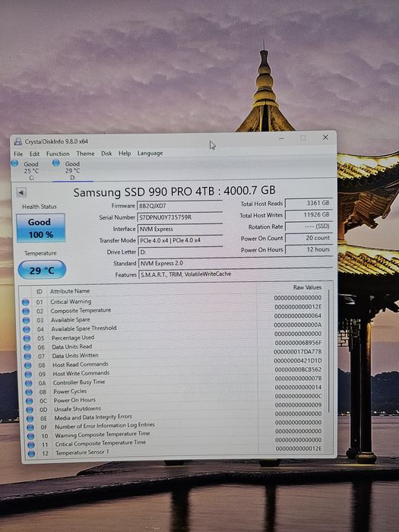
Task: Click the status icon for Power Cycles
Action: tap(29, 392)
